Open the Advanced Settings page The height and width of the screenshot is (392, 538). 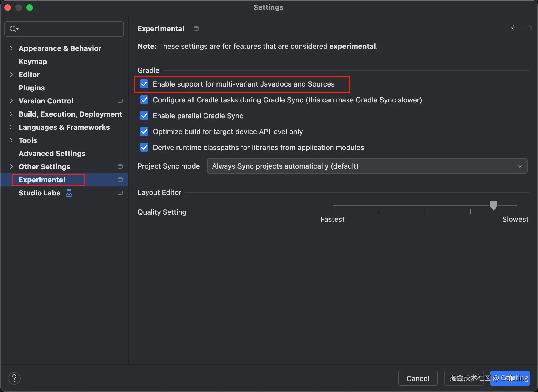52,154
